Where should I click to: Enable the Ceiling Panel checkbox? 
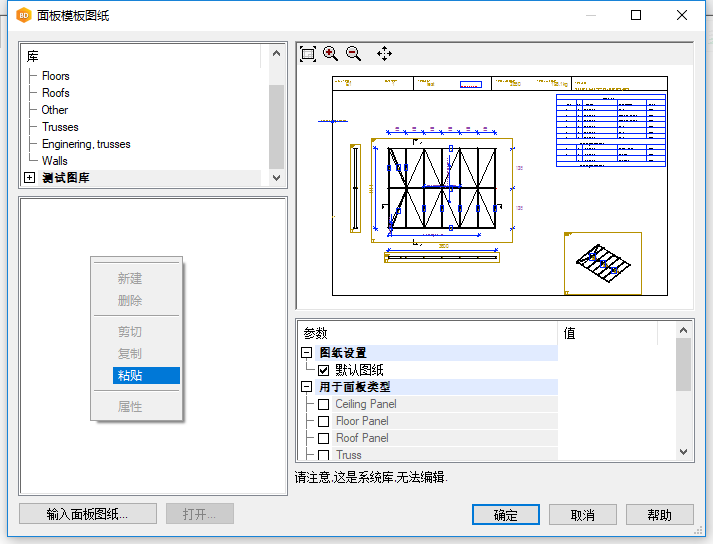coord(323,404)
